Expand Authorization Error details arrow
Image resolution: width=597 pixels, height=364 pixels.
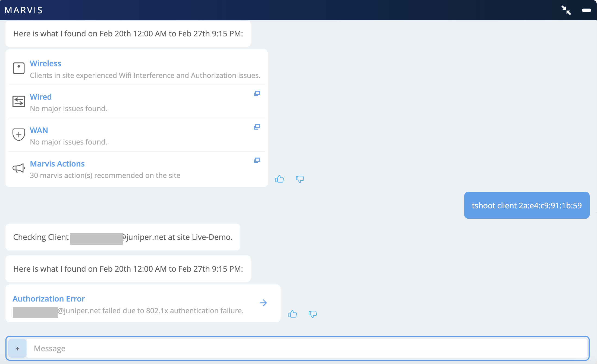[x=263, y=303]
